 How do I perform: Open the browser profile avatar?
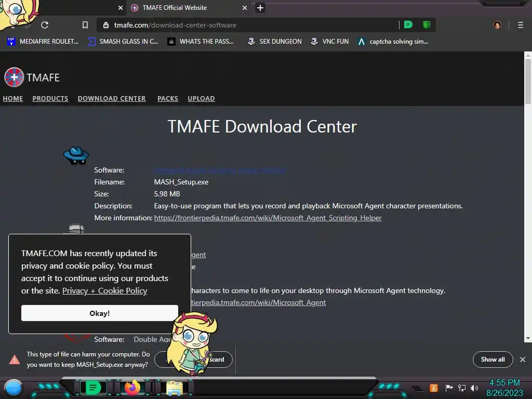pos(497,25)
